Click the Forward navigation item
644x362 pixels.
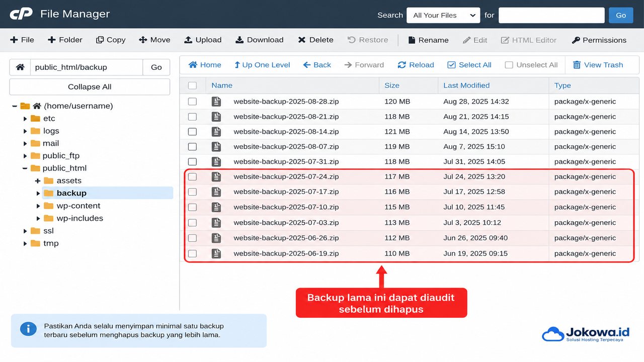(364, 65)
